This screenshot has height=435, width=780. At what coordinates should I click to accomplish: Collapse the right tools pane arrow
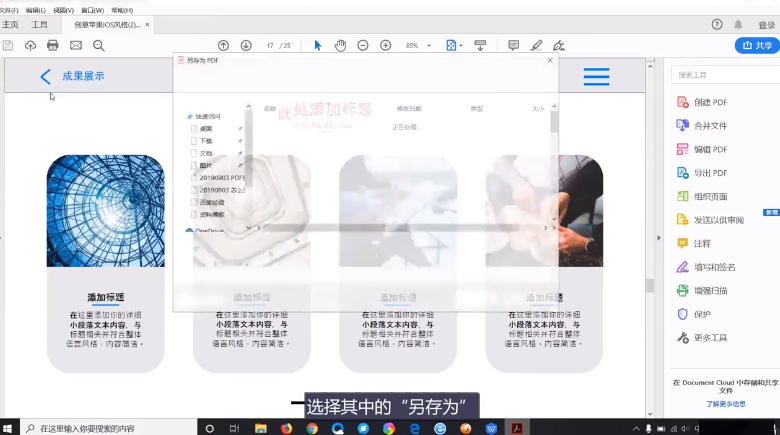click(x=659, y=238)
